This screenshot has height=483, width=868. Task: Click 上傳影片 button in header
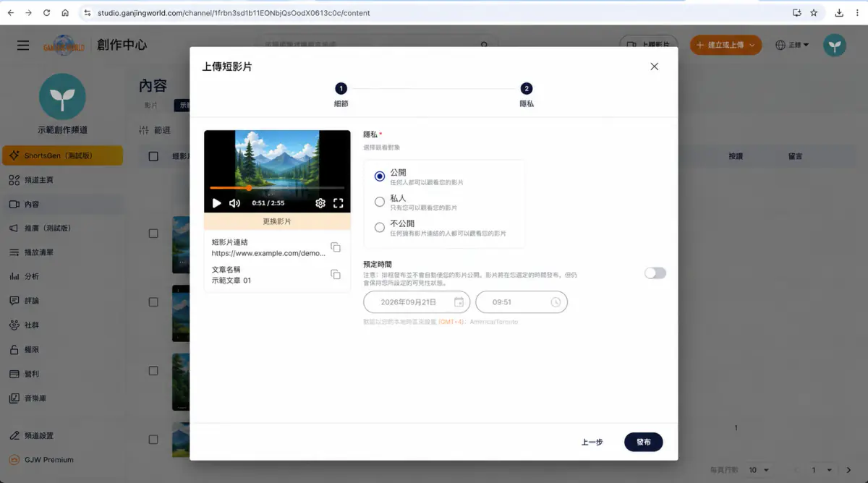click(649, 45)
